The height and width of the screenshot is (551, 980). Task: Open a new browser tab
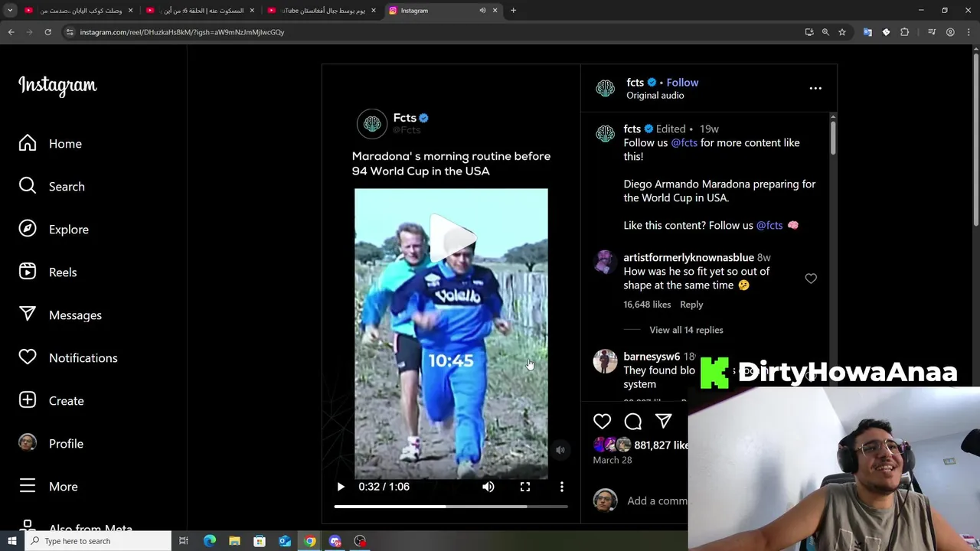(x=513, y=11)
